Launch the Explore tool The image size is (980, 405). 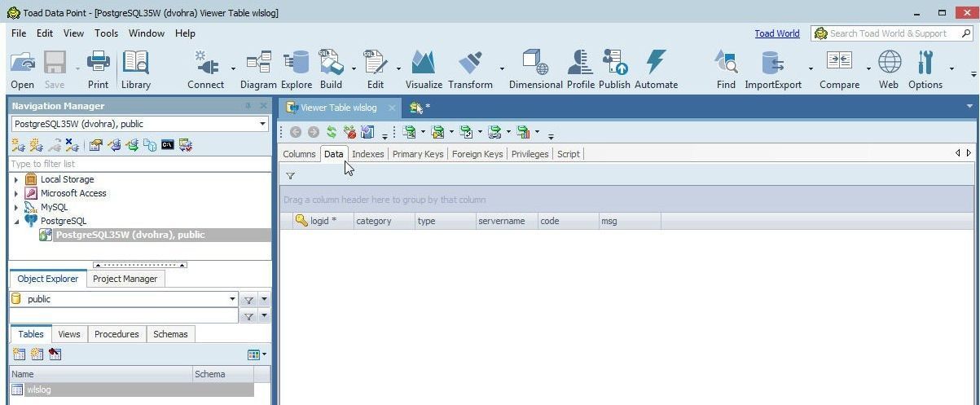point(297,69)
